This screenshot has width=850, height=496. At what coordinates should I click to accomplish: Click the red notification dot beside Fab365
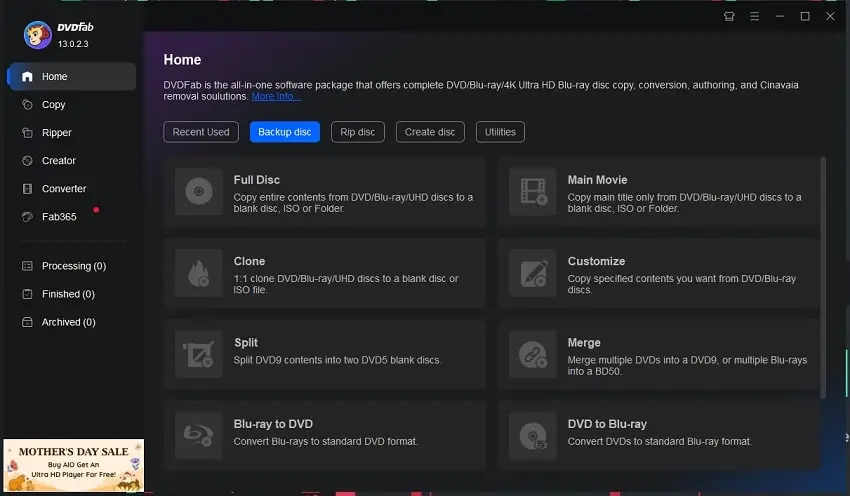[x=96, y=210]
